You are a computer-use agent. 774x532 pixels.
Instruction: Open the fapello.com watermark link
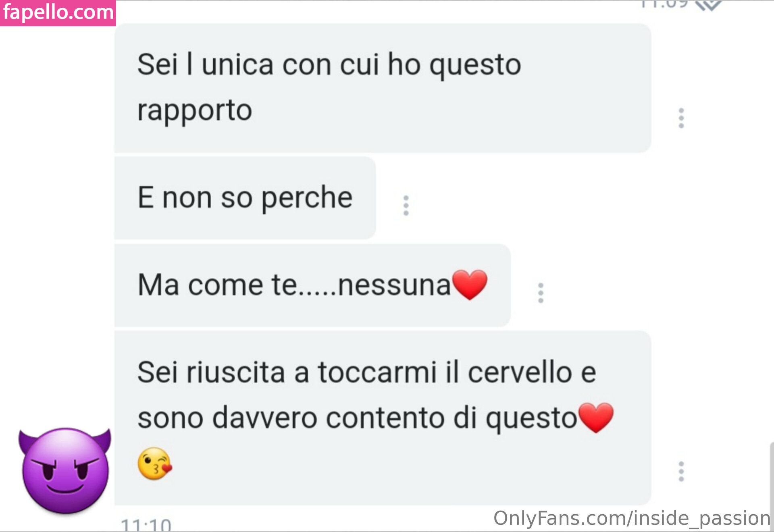58,13
